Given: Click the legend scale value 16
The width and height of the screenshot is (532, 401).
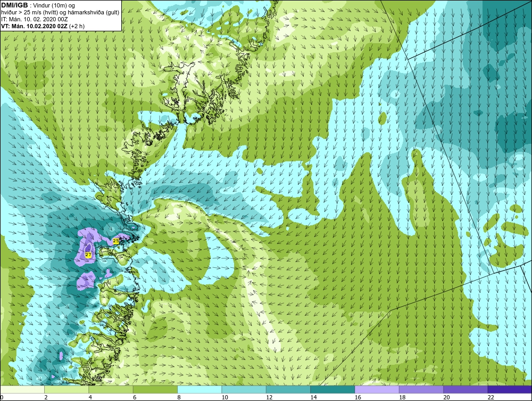Looking at the screenshot, I should tap(358, 398).
